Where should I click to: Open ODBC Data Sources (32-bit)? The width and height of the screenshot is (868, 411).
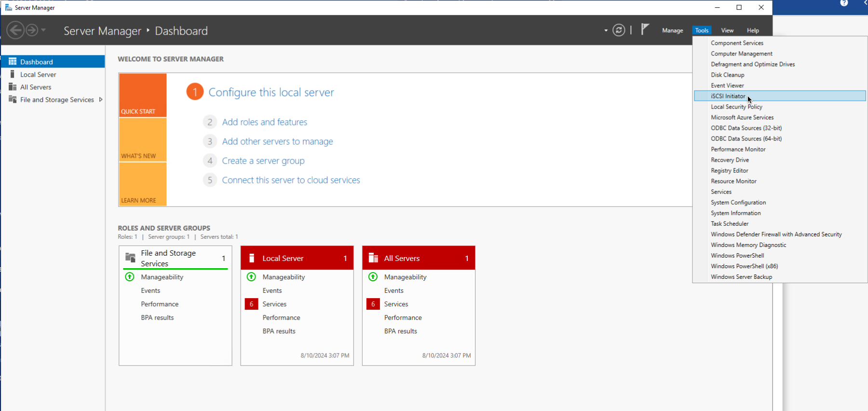point(780,128)
